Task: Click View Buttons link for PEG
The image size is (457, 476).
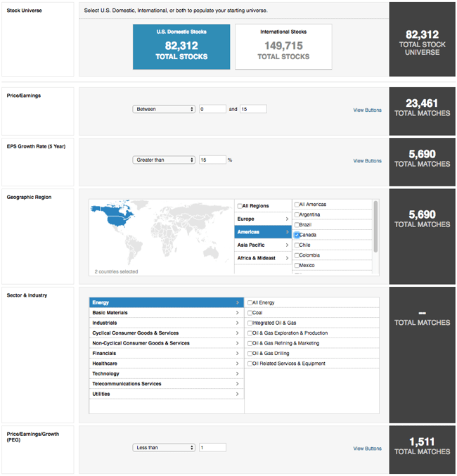Action: (x=367, y=449)
